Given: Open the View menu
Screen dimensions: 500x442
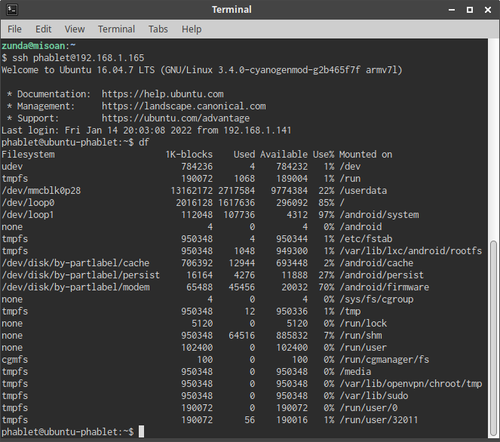Looking at the screenshot, I should [75, 29].
